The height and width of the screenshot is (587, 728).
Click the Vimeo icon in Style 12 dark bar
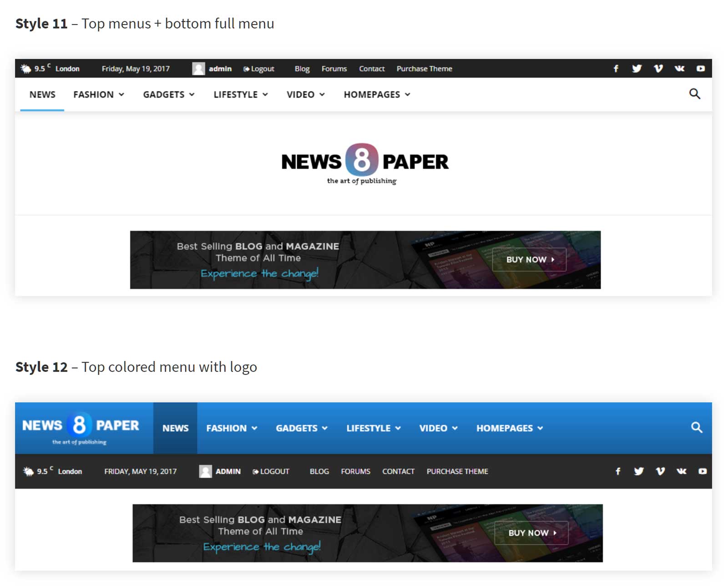[x=660, y=471]
